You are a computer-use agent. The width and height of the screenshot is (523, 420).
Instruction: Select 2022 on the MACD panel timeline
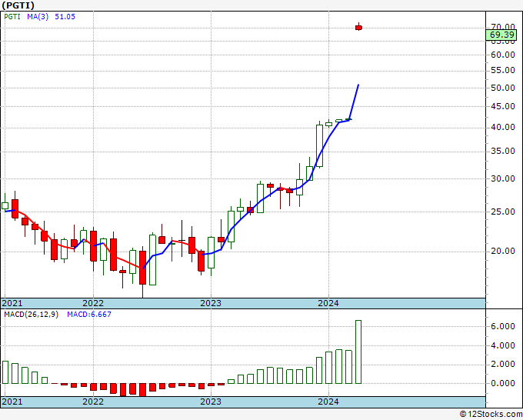[93, 402]
